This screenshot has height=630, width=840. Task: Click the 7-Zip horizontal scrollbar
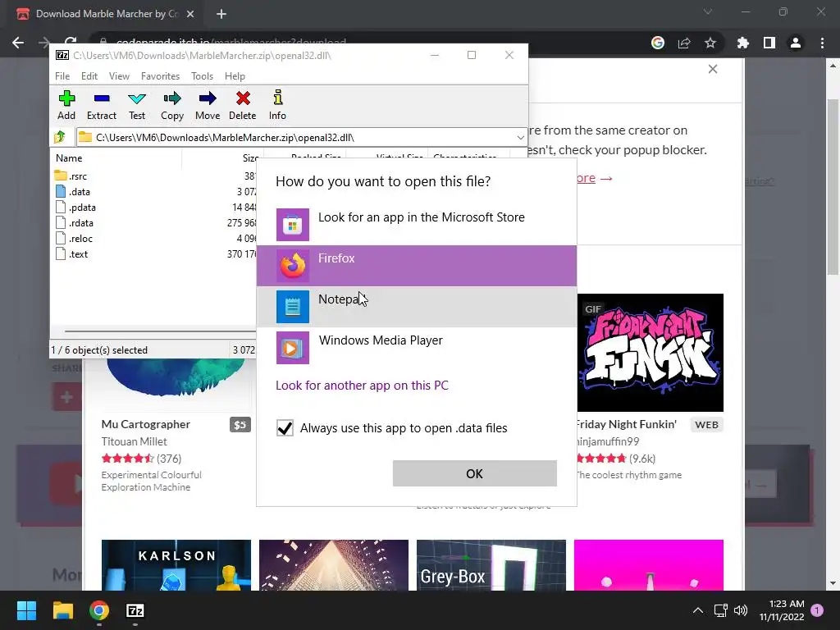(161, 331)
